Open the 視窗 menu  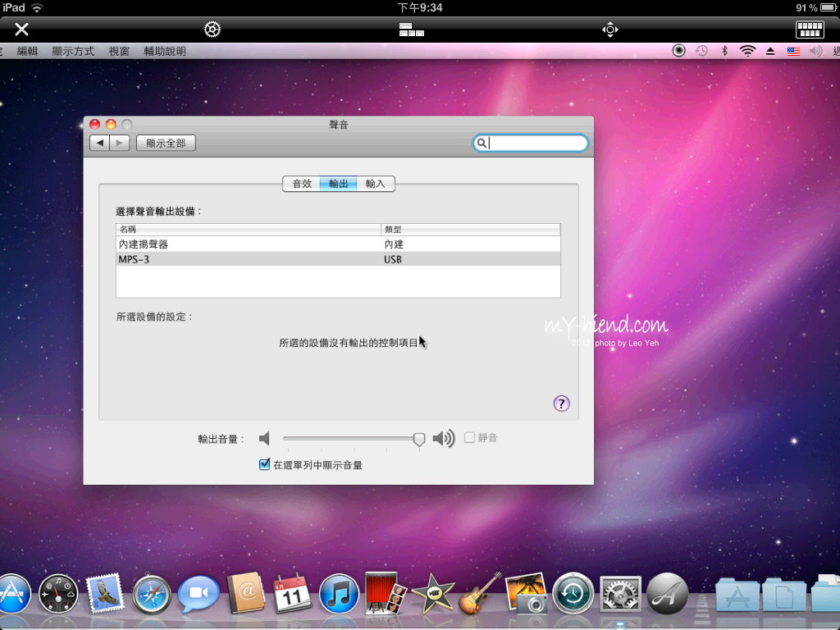(119, 52)
